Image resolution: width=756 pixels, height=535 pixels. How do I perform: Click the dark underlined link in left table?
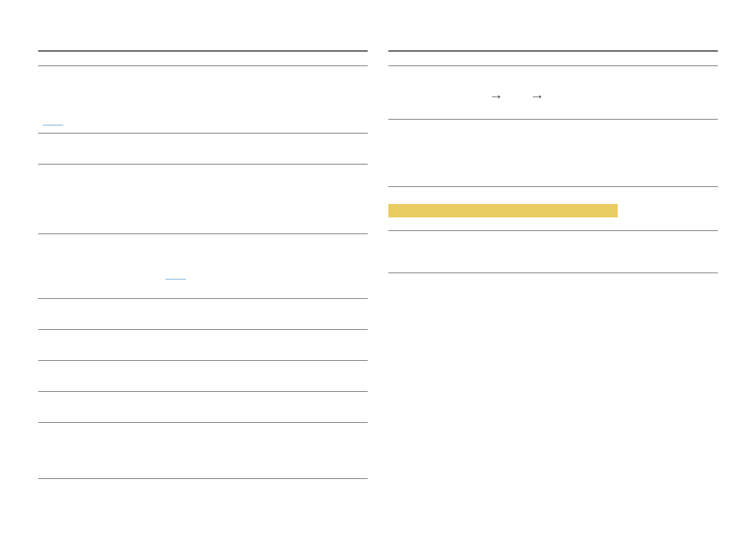click(176, 279)
